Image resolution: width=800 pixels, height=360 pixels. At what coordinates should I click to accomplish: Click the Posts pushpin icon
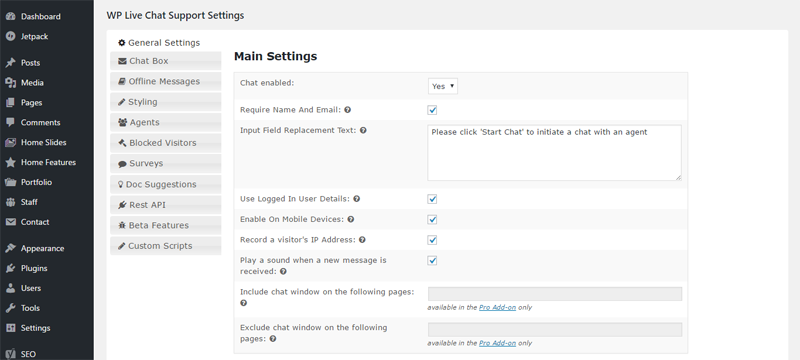pyautogui.click(x=10, y=63)
